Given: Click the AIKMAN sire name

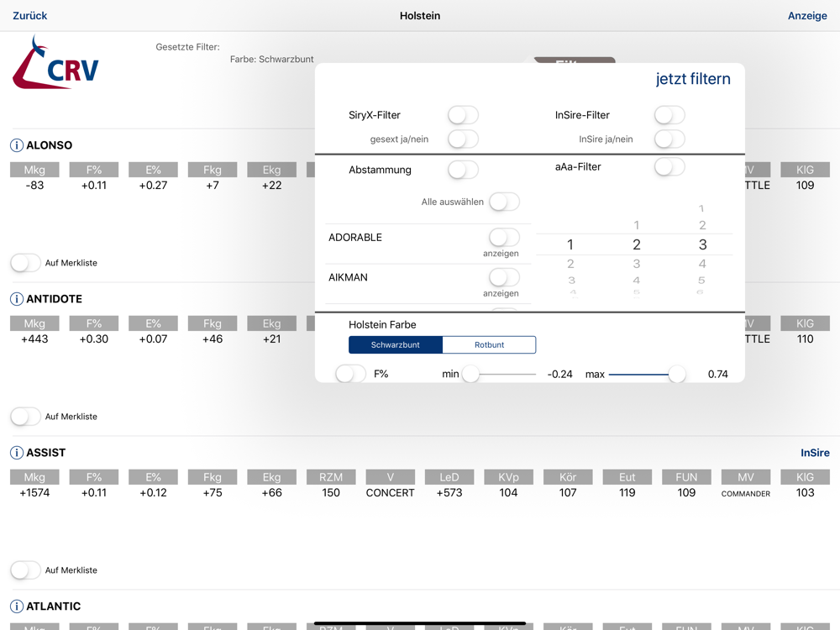Looking at the screenshot, I should click(x=349, y=277).
